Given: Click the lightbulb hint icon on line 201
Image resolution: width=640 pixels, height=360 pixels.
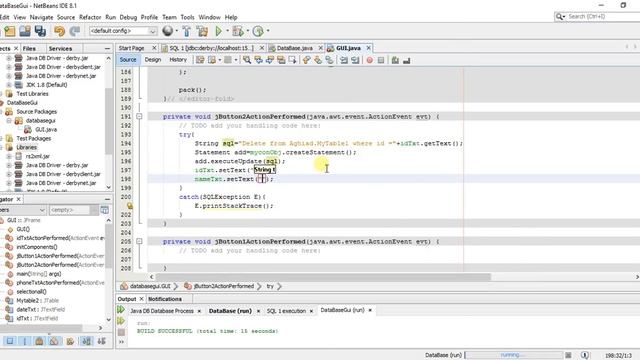Looking at the screenshot, I should [130, 206].
